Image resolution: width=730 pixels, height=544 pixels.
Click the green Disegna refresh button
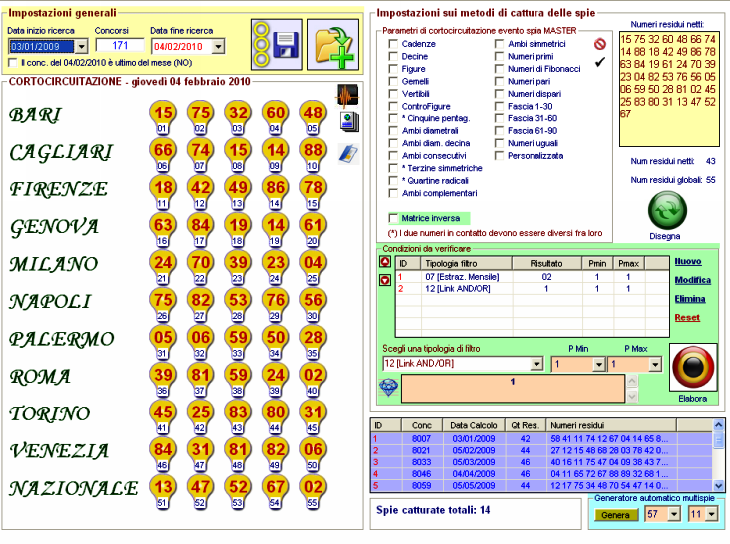tap(667, 211)
